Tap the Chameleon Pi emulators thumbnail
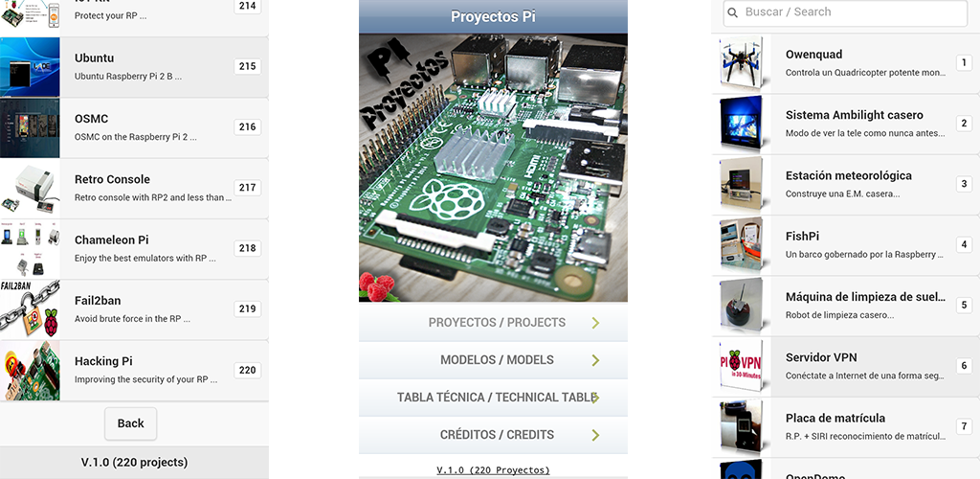 coord(30,249)
